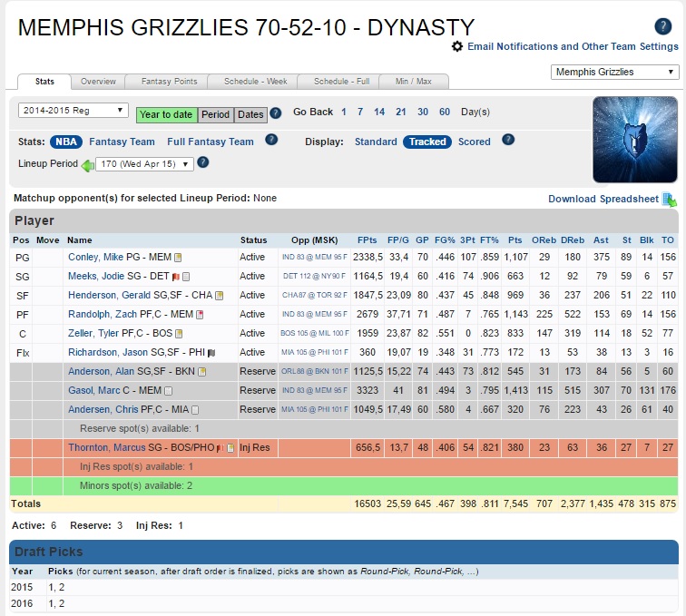Open Jodie Meeks note icon
Image resolution: width=686 pixels, height=616 pixels.
pyautogui.click(x=186, y=277)
